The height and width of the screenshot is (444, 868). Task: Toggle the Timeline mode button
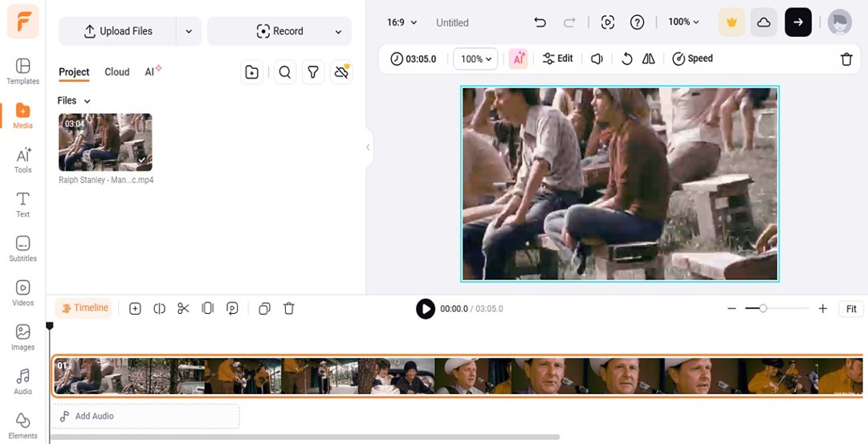[84, 308]
